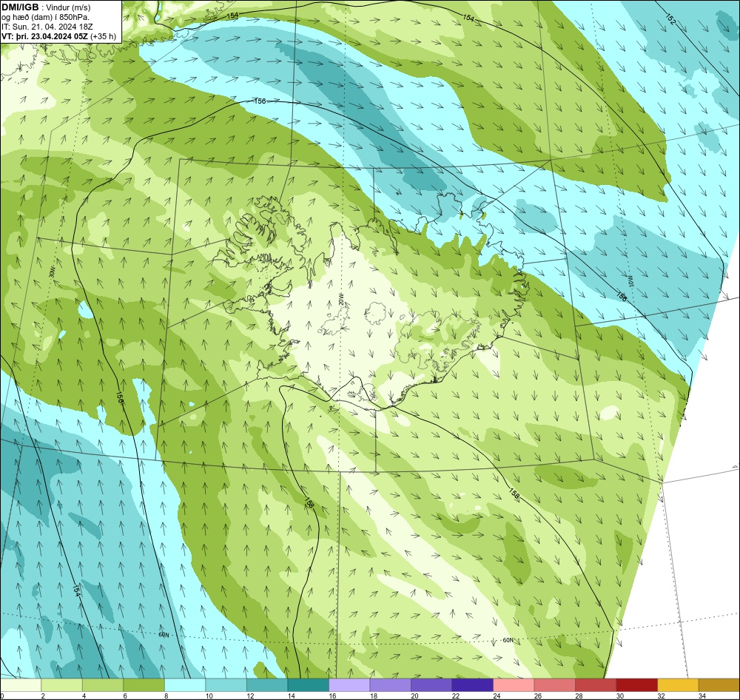This screenshot has height=700, width=740.
Task: Click the '158' contour label southeast of Iceland
Action: pyautogui.click(x=514, y=493)
